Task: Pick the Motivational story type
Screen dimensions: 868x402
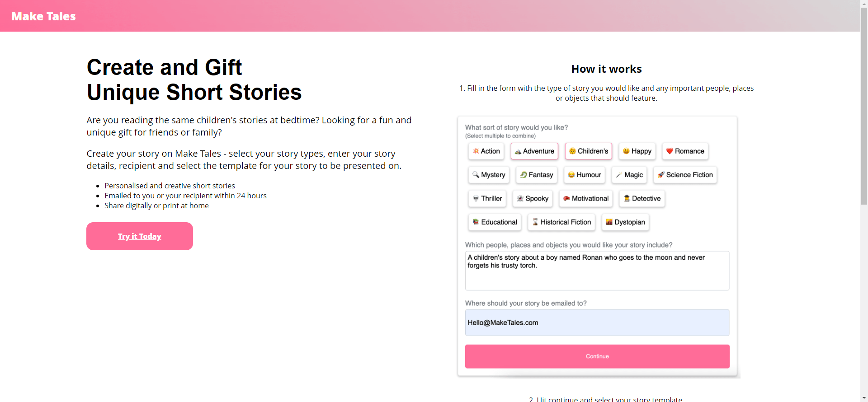Action: click(x=585, y=199)
